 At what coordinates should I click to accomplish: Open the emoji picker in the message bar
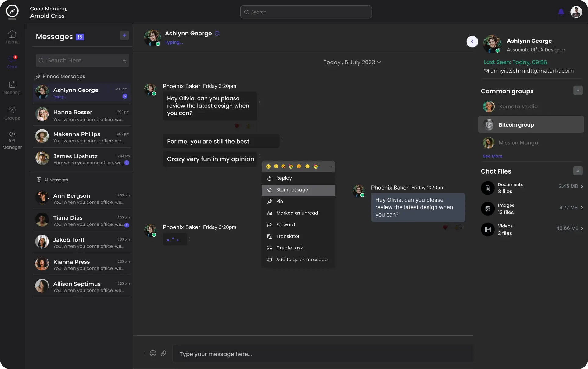tap(153, 353)
